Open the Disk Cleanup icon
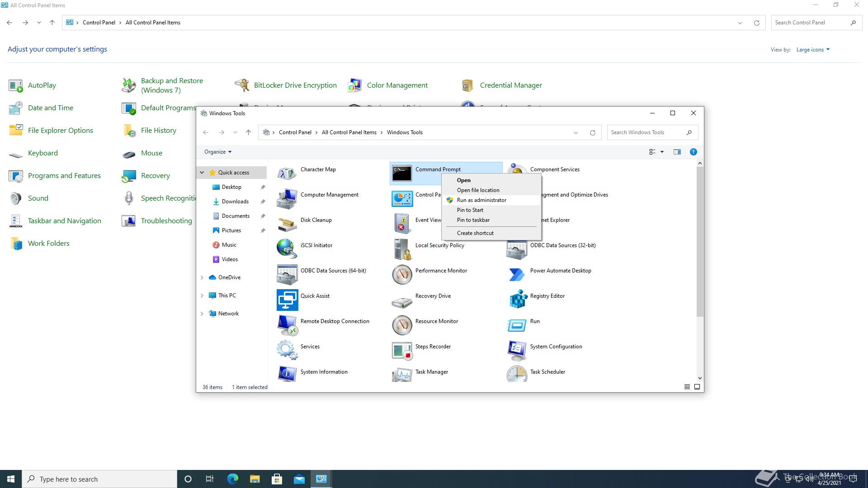868x488 pixels. click(x=287, y=224)
